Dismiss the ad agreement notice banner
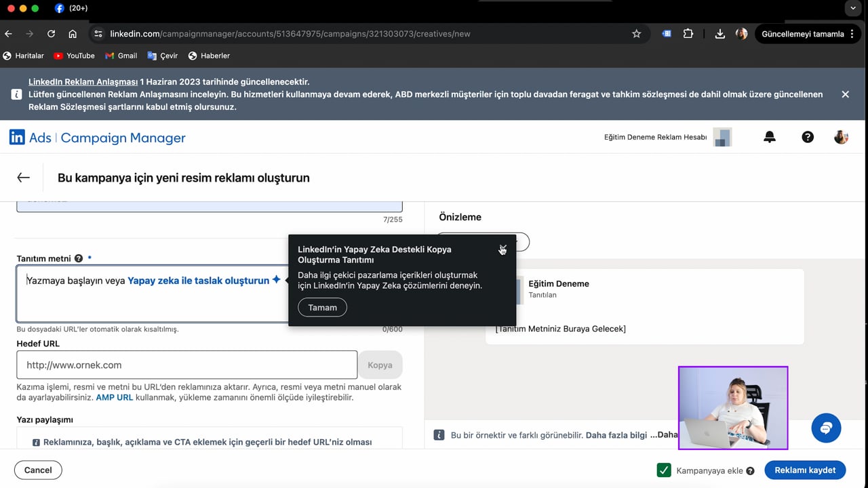The height and width of the screenshot is (488, 868). (845, 94)
